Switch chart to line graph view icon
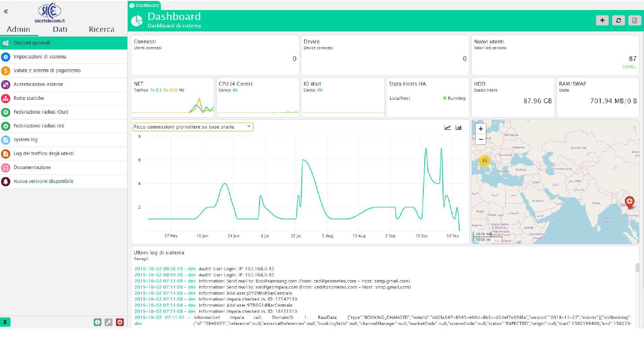Viewport: 644px width, 345px height. coord(447,127)
